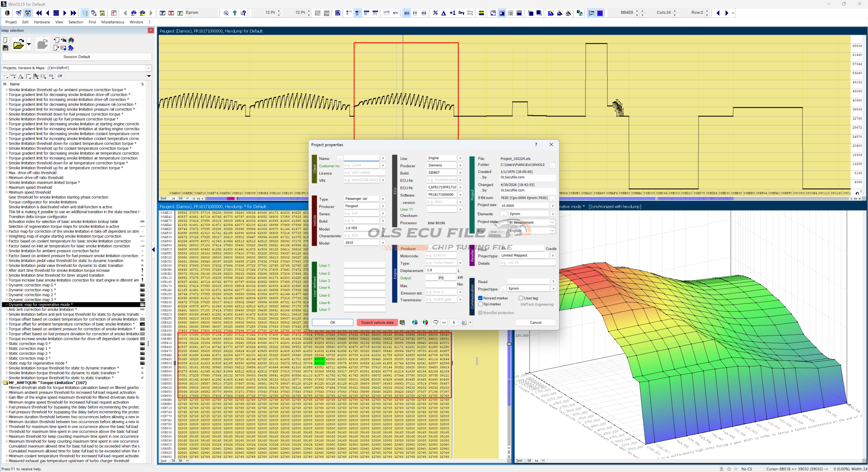Image resolution: width=868 pixels, height=472 pixels.
Task: Click the LoHi byte order icon
Action: pyautogui.click(x=386, y=13)
